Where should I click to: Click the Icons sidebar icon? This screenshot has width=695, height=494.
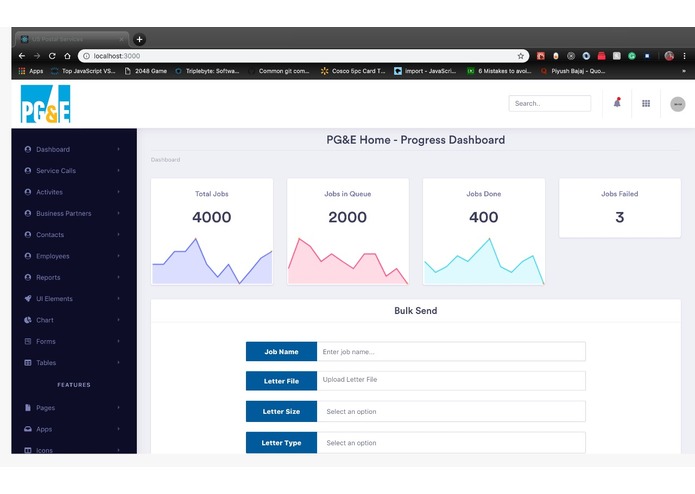[x=28, y=450]
